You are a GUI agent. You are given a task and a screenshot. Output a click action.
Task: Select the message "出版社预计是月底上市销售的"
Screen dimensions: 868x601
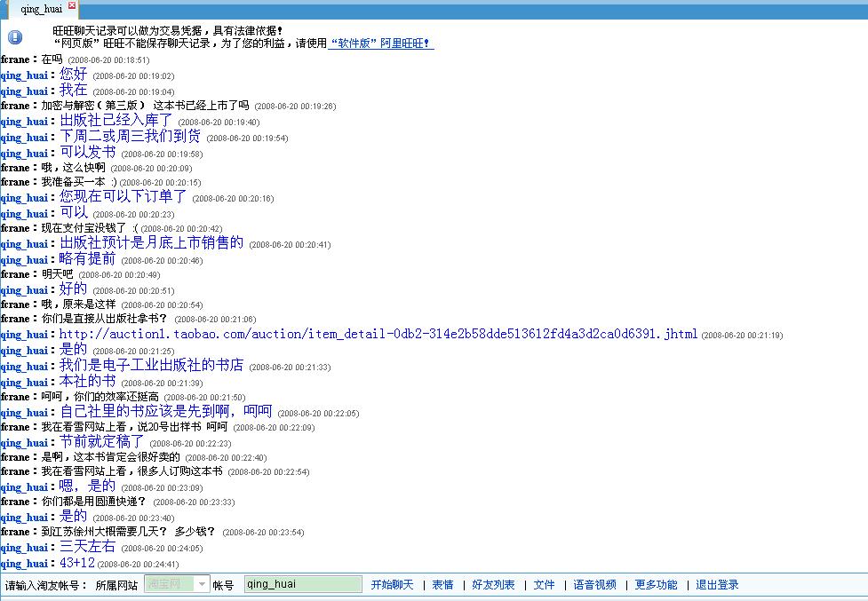pos(151,243)
